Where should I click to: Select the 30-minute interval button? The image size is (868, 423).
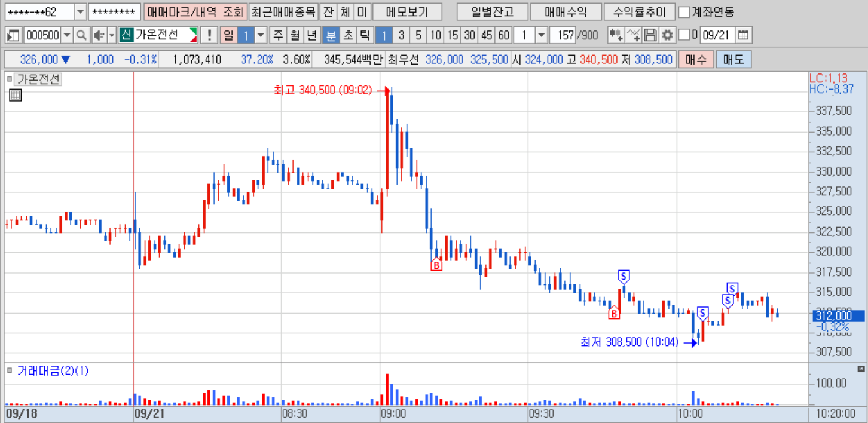coord(470,35)
